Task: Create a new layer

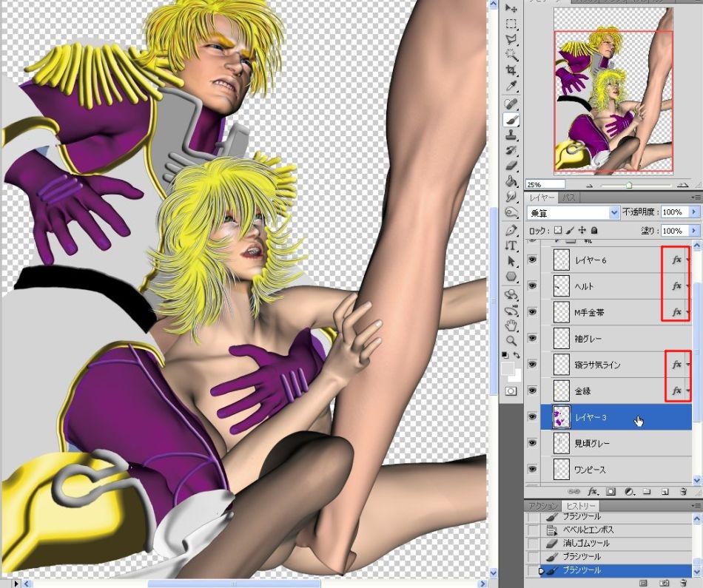Action: 665,492
